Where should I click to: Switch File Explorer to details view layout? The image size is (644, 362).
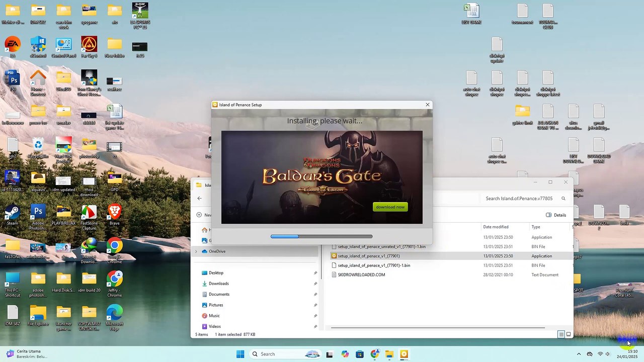pyautogui.click(x=561, y=334)
